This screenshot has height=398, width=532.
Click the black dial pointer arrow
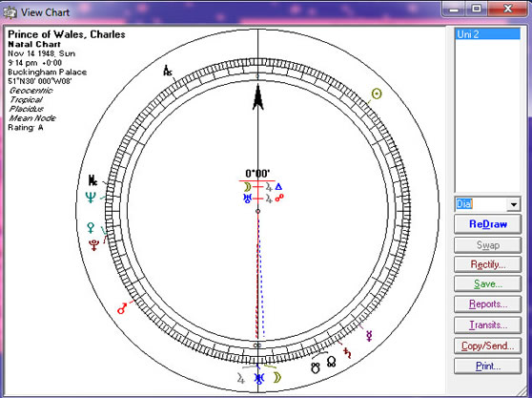(x=257, y=97)
